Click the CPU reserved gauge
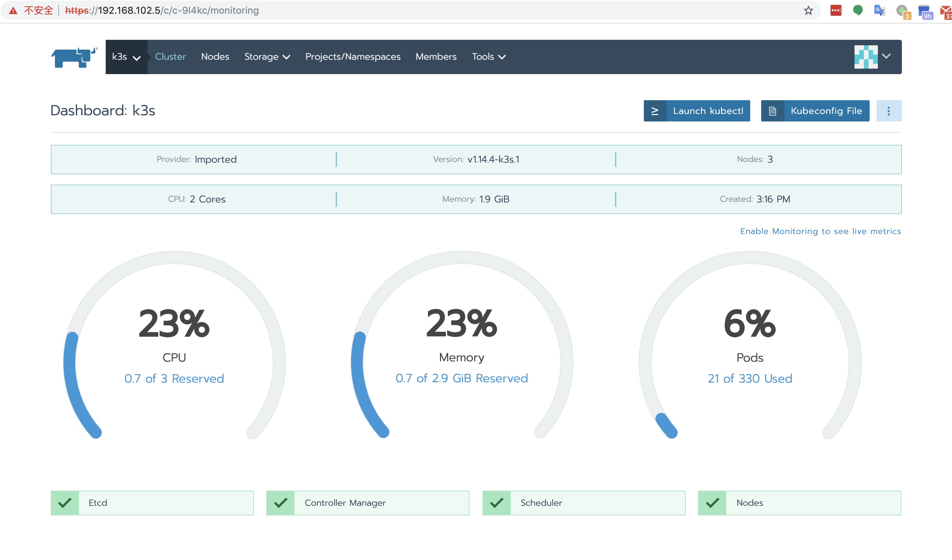Image resolution: width=952 pixels, height=560 pixels. [x=174, y=347]
